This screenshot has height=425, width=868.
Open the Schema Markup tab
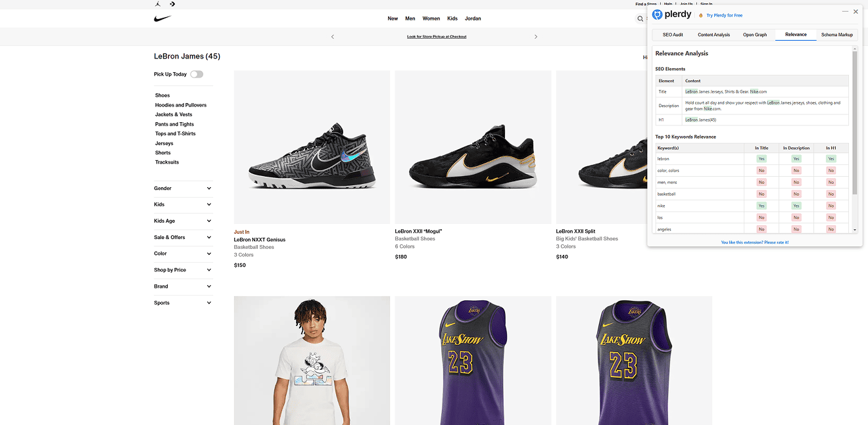[836, 35]
